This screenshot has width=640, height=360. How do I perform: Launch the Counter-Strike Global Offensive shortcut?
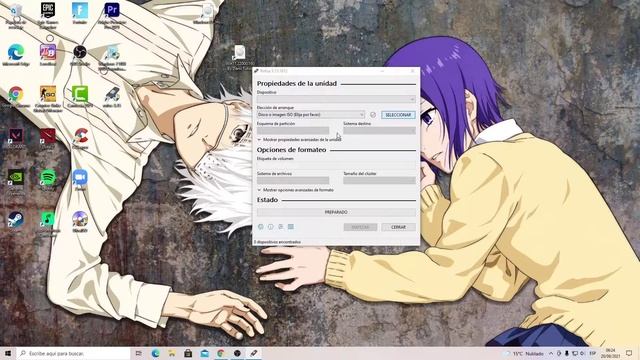coord(48,99)
